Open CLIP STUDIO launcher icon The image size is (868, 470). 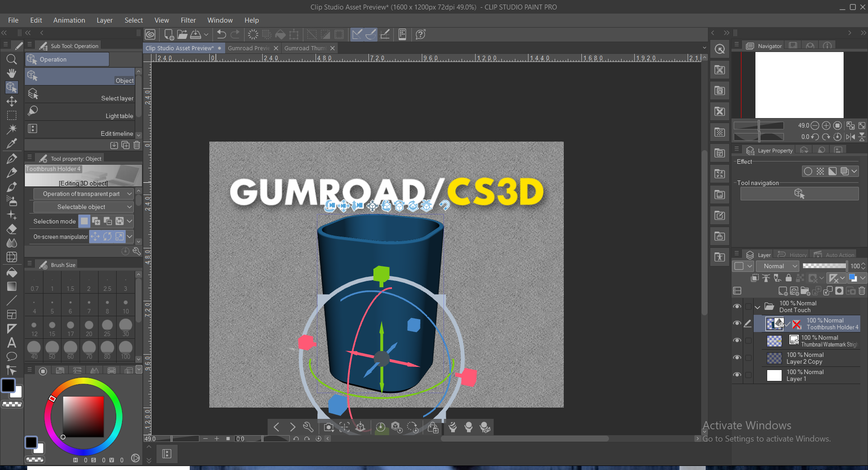click(150, 34)
